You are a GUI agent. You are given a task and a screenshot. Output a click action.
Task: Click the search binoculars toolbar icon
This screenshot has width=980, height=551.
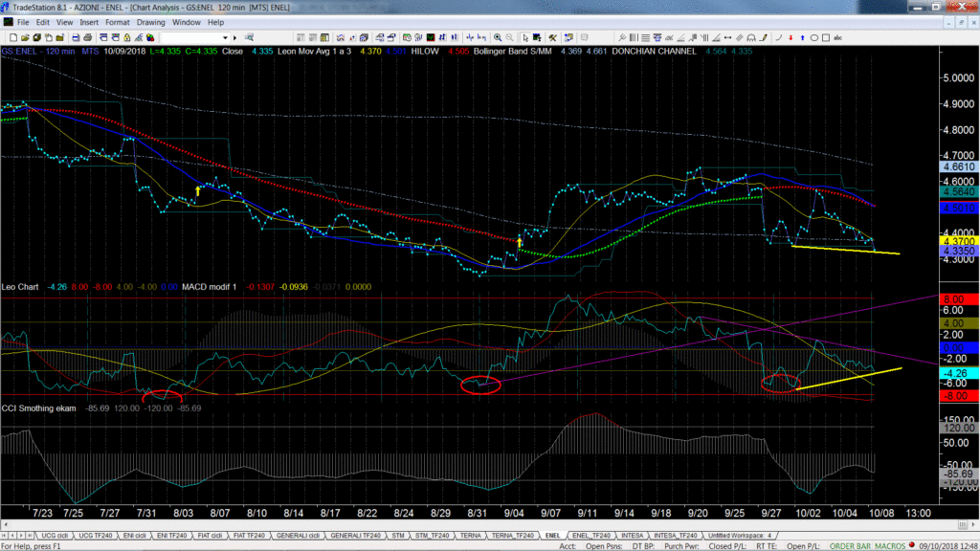coord(250,37)
